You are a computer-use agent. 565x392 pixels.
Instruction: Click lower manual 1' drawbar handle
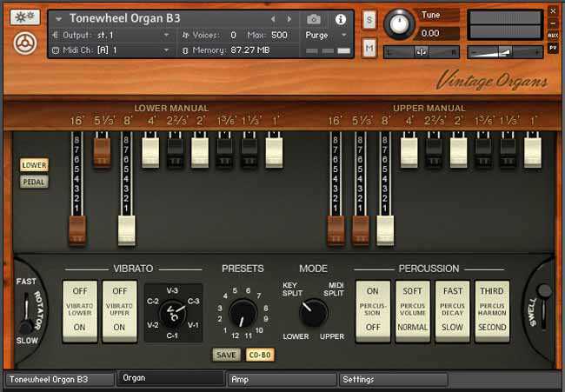click(x=274, y=152)
